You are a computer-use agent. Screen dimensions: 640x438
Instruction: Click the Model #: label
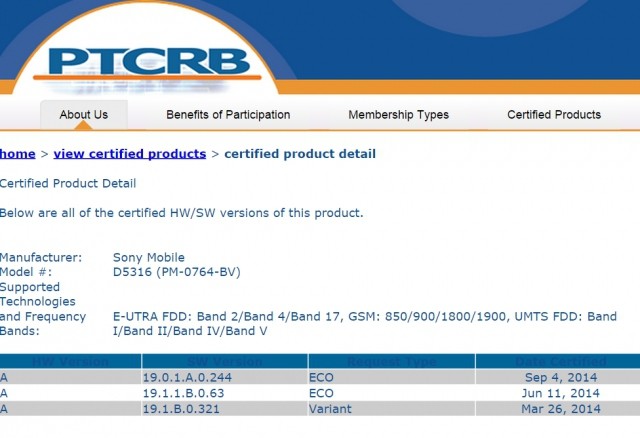[26, 272]
